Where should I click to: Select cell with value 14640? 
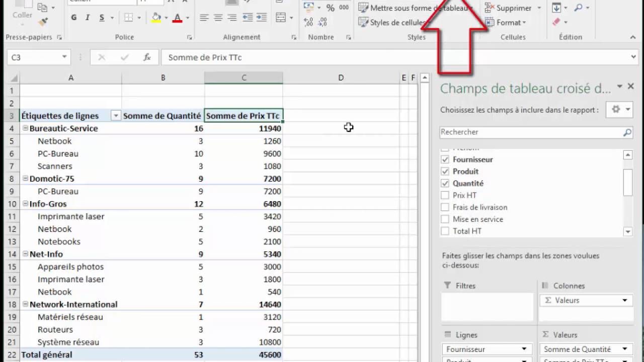coord(244,304)
